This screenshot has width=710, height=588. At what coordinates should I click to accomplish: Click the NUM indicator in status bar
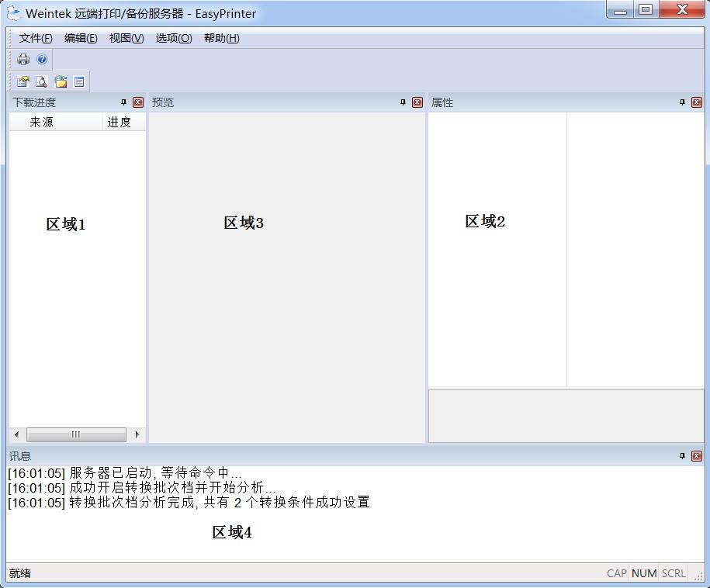tap(644, 573)
